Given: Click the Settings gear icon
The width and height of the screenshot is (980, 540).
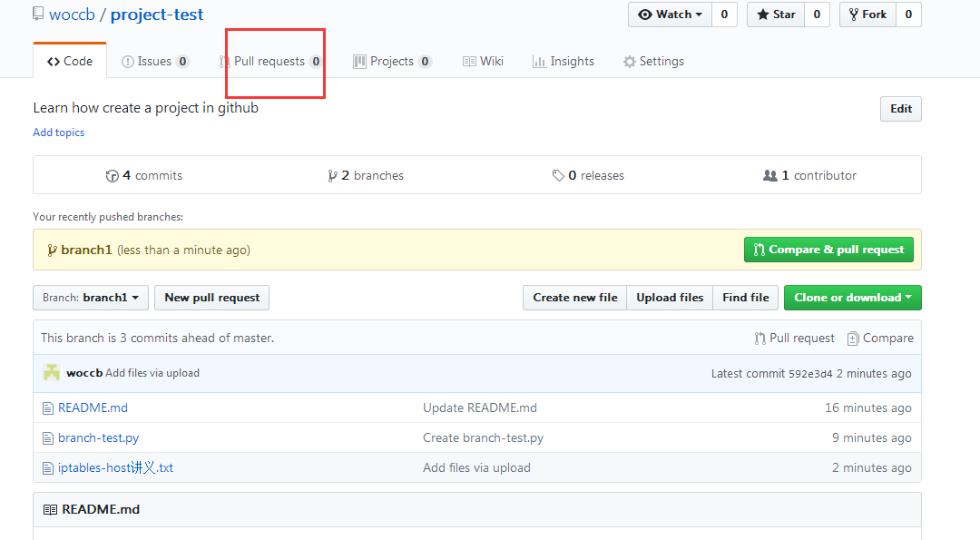Looking at the screenshot, I should pyautogui.click(x=630, y=62).
